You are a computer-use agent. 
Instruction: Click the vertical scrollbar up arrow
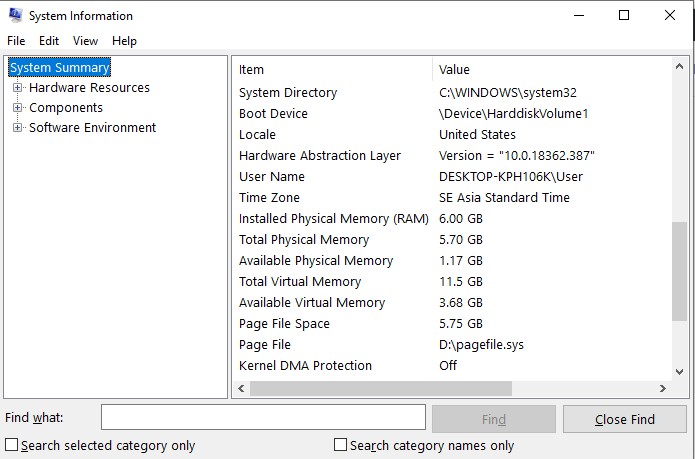pyautogui.click(x=679, y=66)
